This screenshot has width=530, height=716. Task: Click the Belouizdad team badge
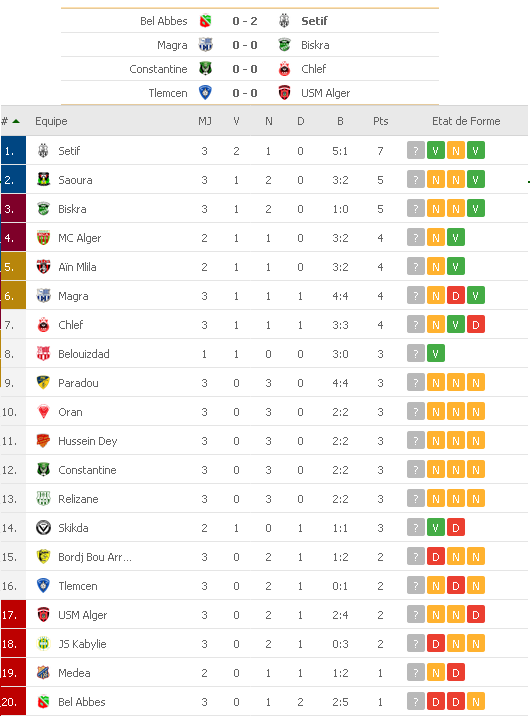click(x=43, y=353)
